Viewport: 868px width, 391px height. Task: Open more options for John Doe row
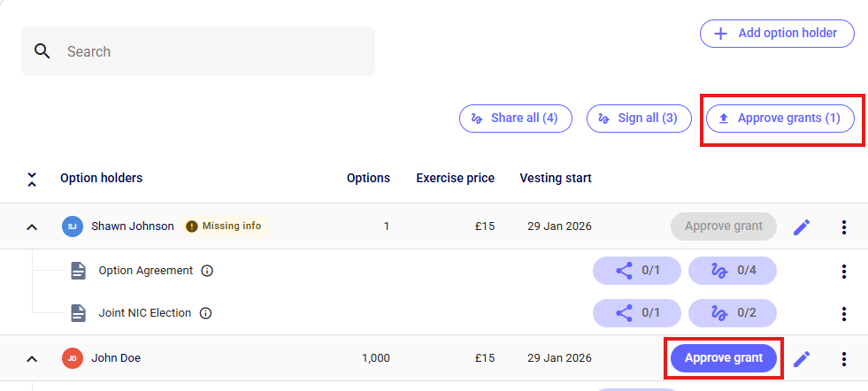[x=843, y=358]
